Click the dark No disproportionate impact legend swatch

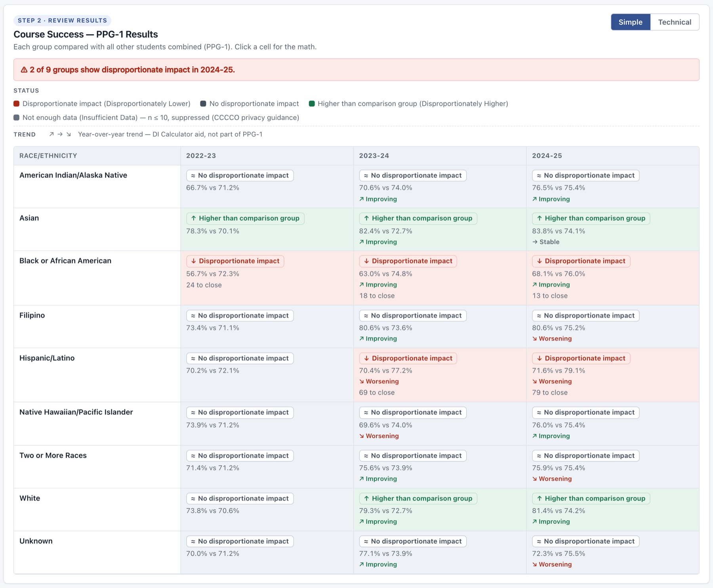tap(203, 104)
